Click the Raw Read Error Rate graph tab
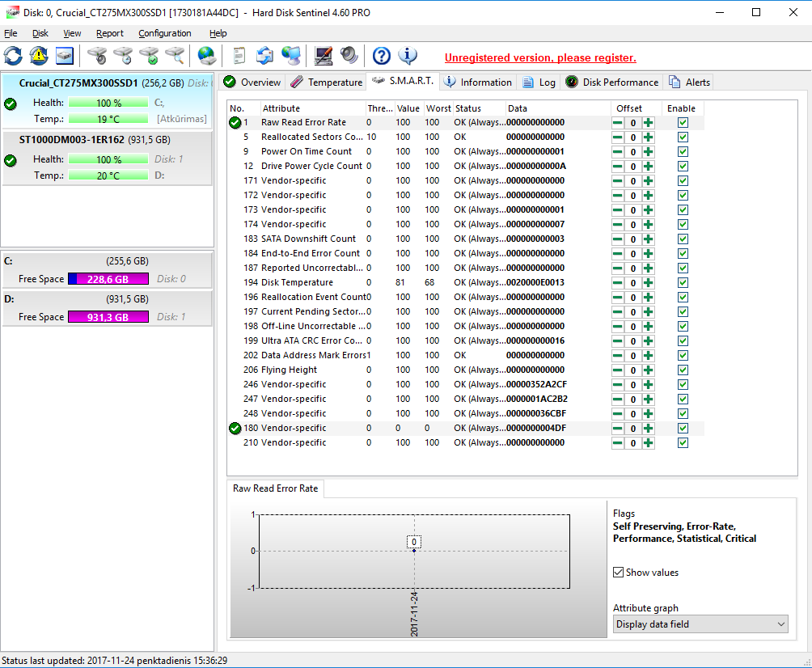 pos(276,488)
